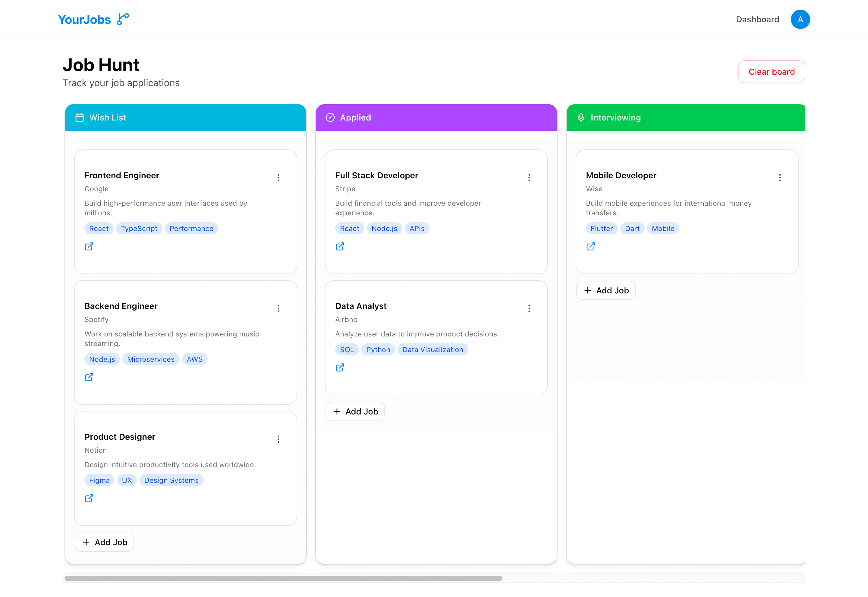Open the Data Analyst job posting link
Image resolution: width=868 pixels, height=597 pixels.
tap(340, 367)
